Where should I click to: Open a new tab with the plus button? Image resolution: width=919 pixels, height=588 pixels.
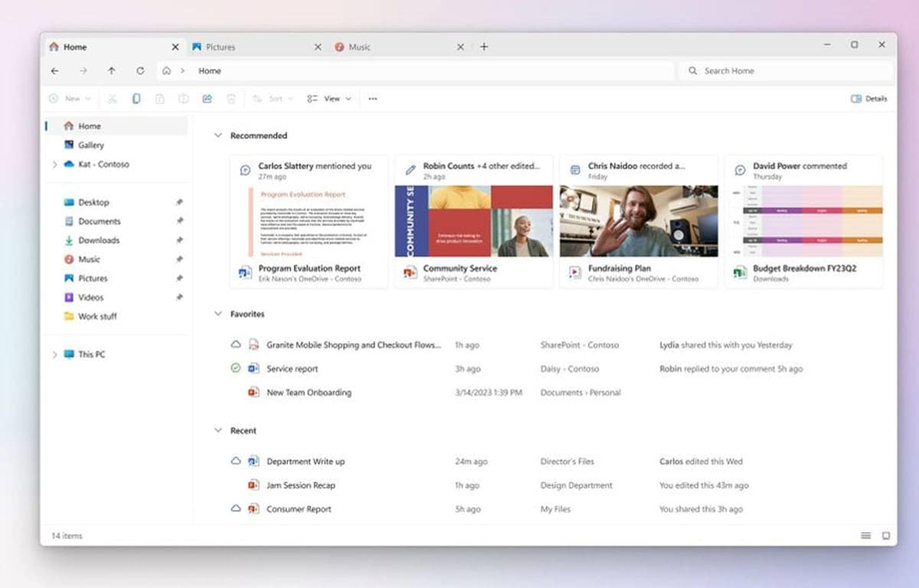[484, 47]
